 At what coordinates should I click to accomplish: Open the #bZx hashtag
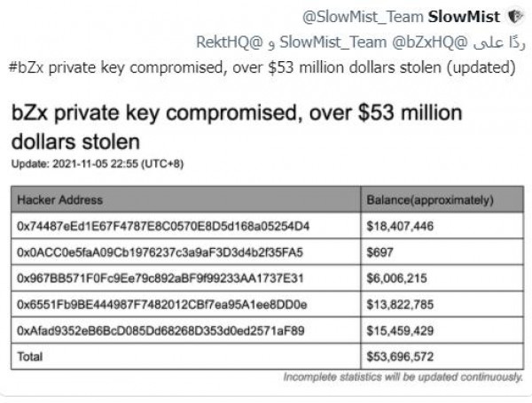click(26, 67)
